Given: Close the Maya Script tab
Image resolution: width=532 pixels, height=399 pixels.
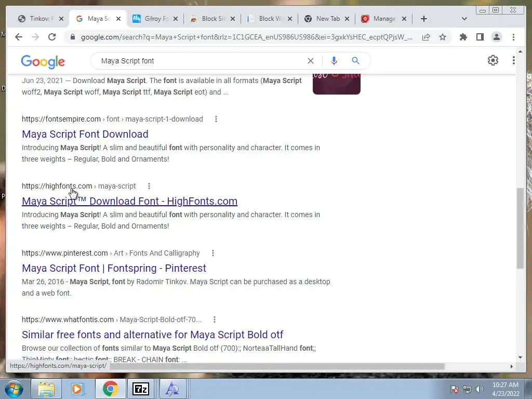Looking at the screenshot, I should [x=118, y=19].
